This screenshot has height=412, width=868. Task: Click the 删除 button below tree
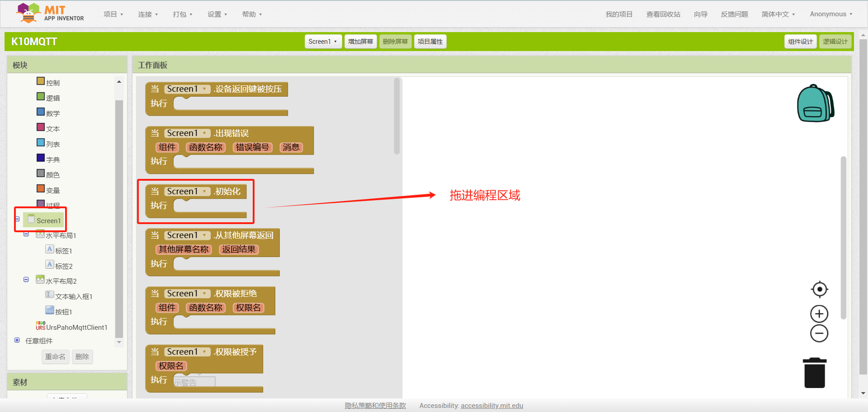coord(82,357)
